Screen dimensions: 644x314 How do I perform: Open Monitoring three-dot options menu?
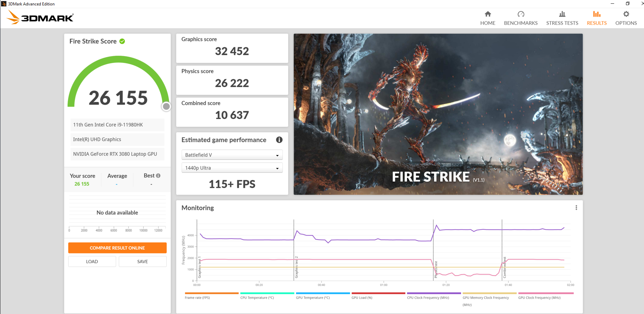576,208
